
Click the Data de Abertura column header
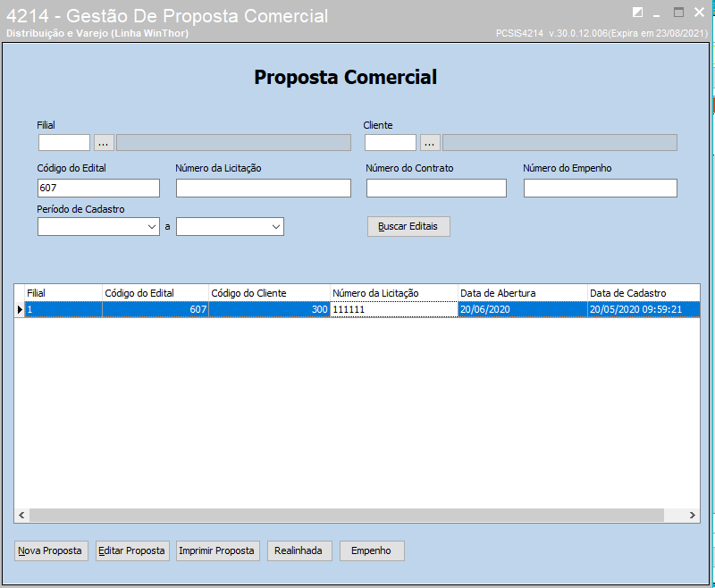point(521,293)
